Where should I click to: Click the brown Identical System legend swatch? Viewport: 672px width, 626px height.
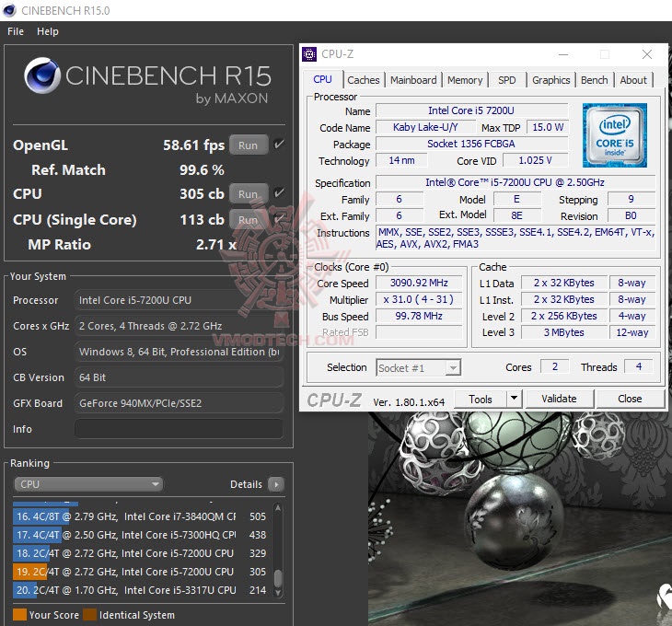[x=89, y=615]
